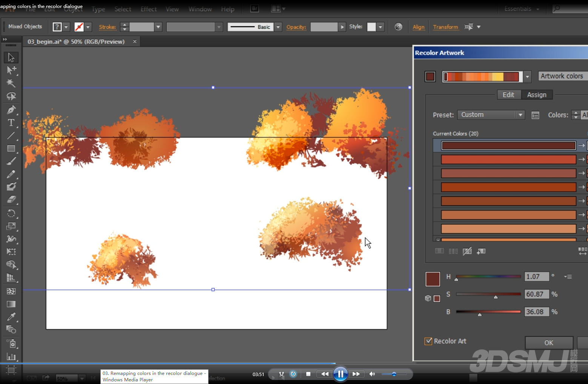Click new row icon in Recolor Artwork
Screen dimensions: 588x384
tap(481, 251)
